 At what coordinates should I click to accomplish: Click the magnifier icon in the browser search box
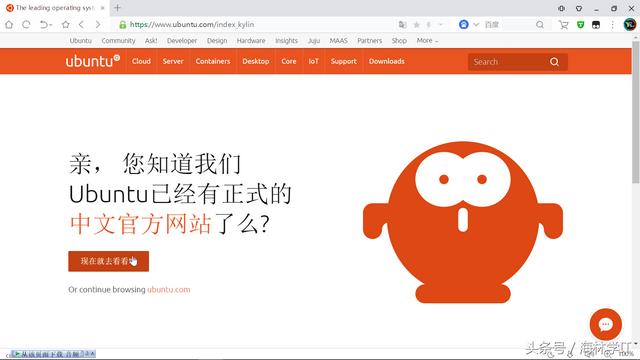tap(540, 24)
